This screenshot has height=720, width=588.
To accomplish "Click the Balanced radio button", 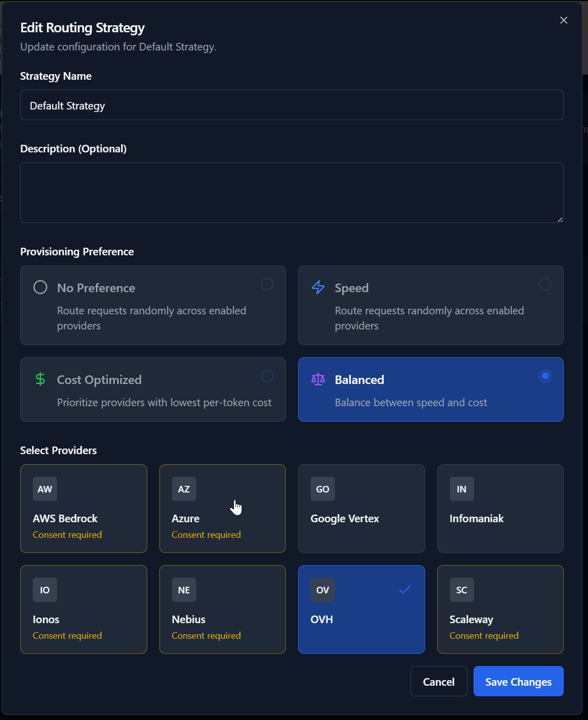I will (545, 376).
